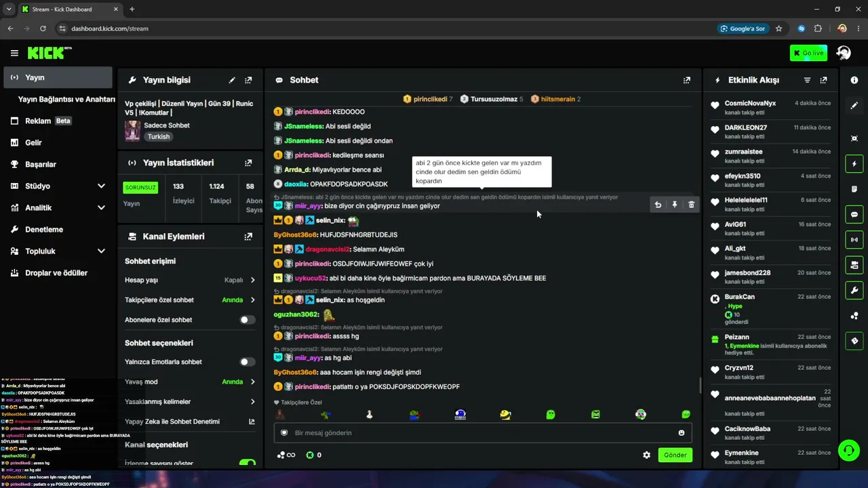
Task: Click the lightning activity icon in right sidebar
Action: [x=854, y=164]
